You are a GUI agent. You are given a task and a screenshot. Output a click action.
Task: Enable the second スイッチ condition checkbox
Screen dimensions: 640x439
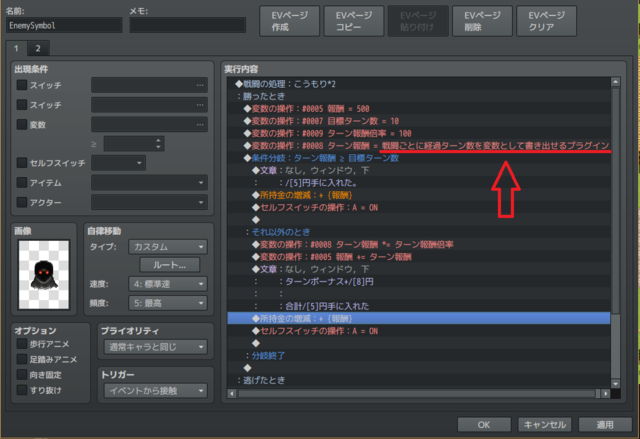(22, 104)
